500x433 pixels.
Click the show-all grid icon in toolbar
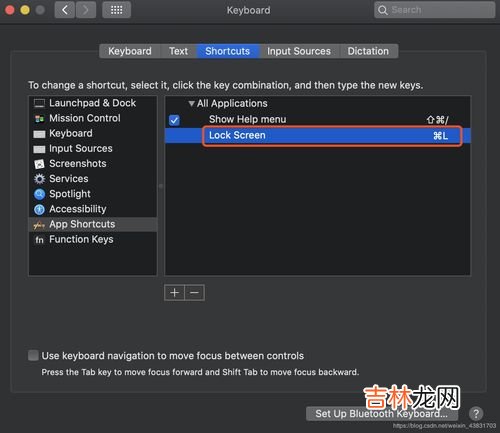tap(116, 10)
